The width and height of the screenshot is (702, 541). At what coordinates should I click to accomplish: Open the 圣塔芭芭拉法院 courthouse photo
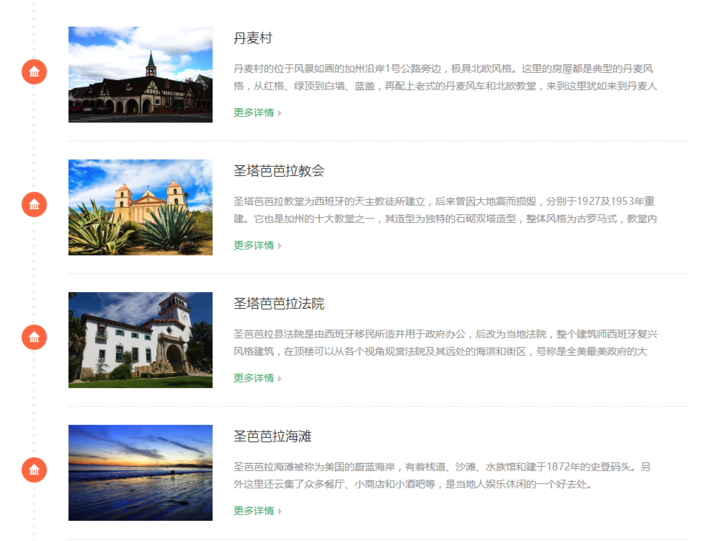pyautogui.click(x=141, y=340)
